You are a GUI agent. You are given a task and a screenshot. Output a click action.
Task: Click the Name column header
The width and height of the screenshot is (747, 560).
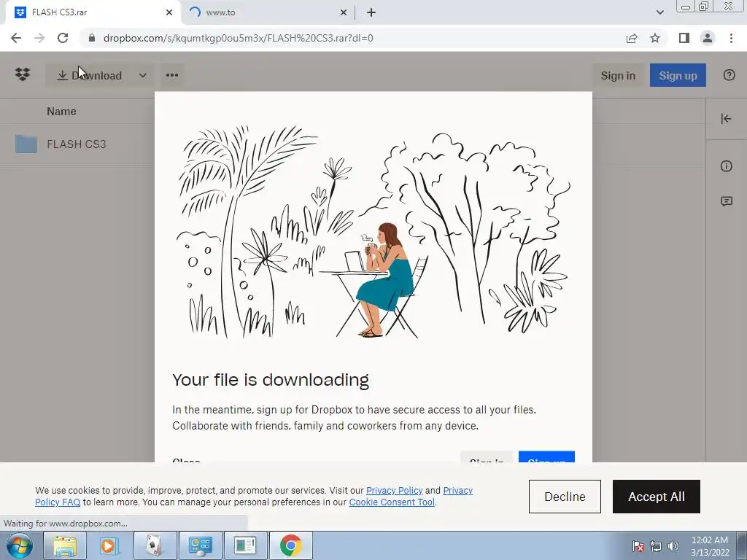61,112
